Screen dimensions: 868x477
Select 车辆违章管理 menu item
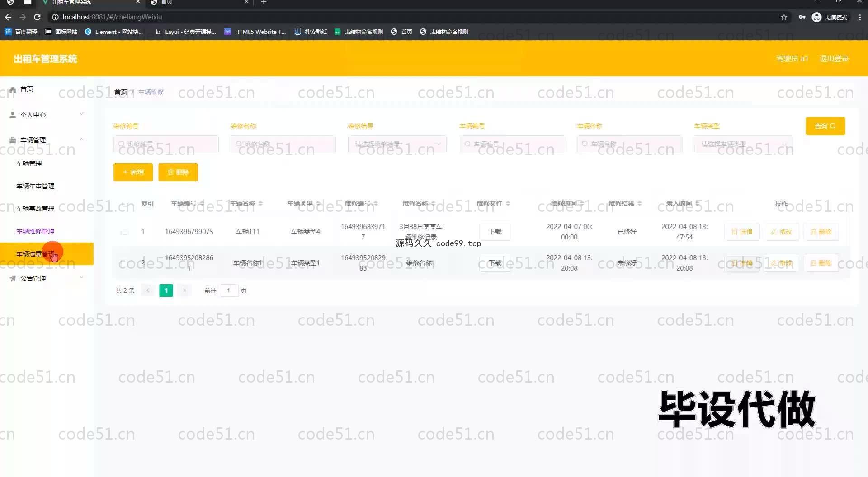[x=47, y=254]
